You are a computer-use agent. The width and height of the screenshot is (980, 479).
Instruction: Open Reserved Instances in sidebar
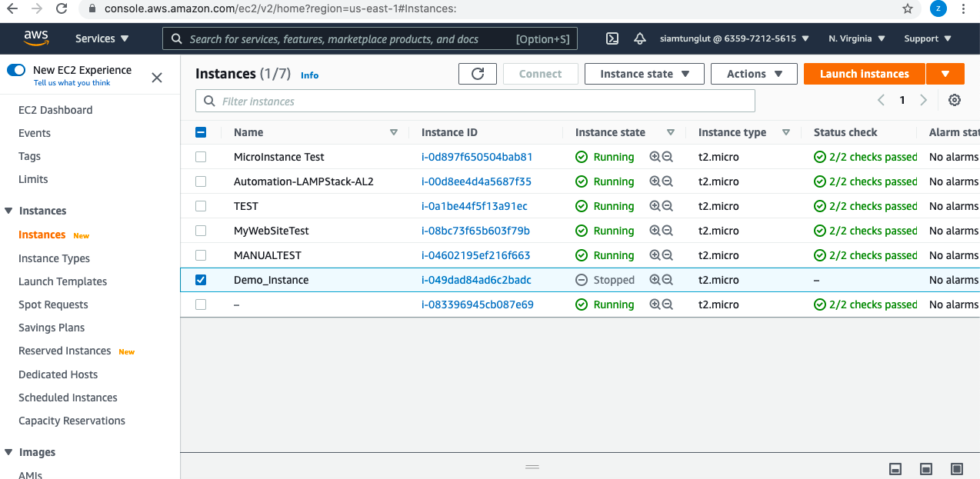(65, 351)
